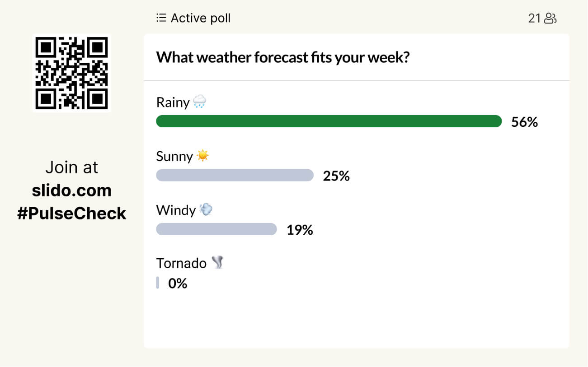Click the slido.com join link
Screen dimensions: 588x367
tap(72, 190)
